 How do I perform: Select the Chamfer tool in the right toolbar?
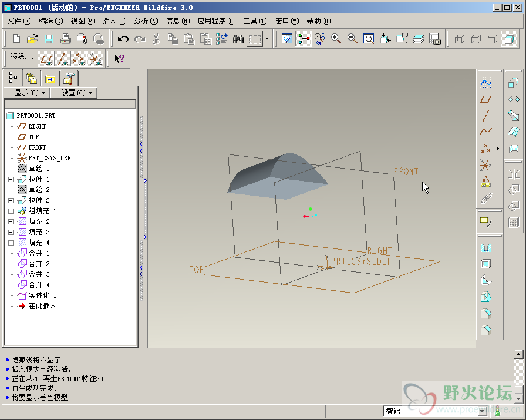[x=485, y=330]
